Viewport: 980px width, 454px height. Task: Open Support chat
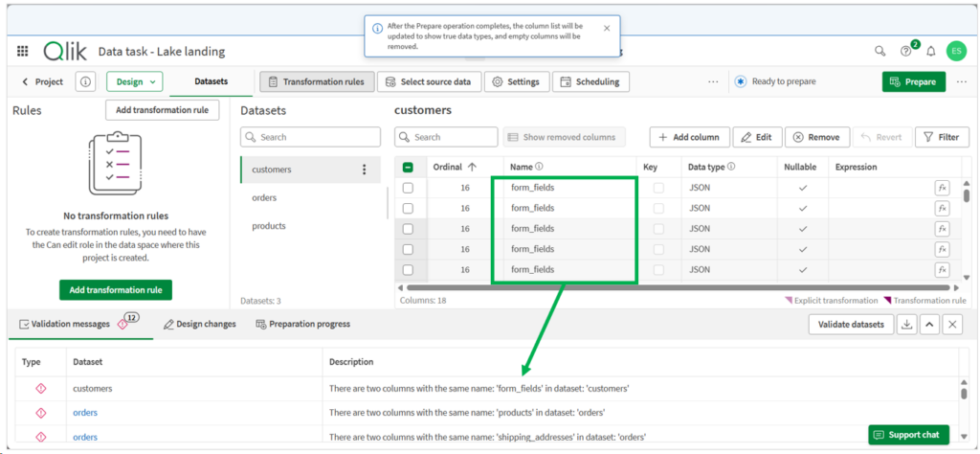[908, 435]
